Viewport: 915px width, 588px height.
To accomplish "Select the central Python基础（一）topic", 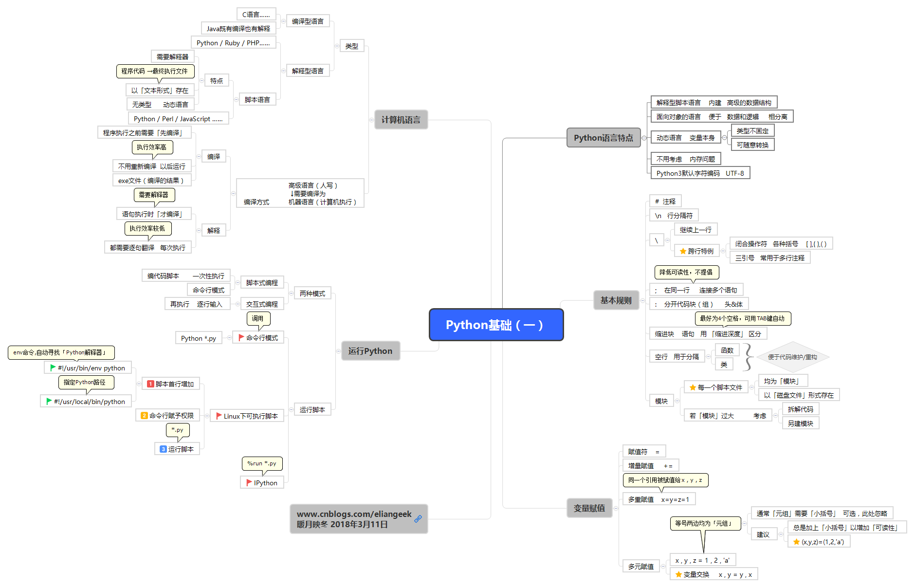I will 496,325.
